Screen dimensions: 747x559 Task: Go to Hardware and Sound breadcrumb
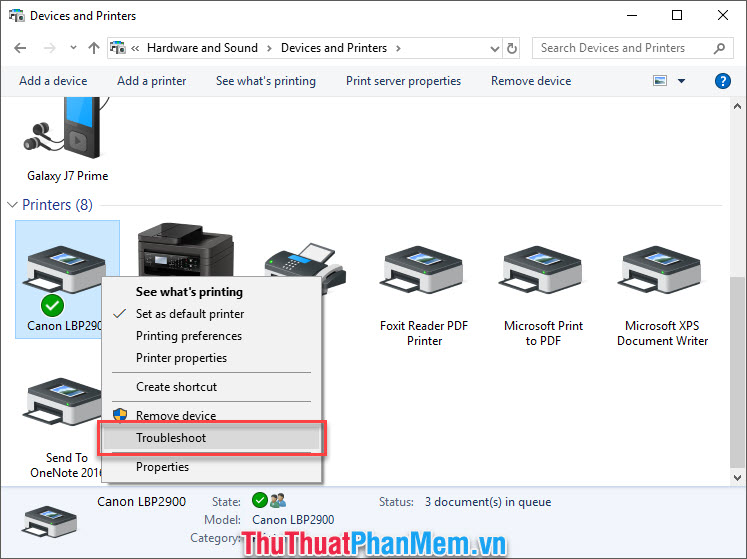pos(202,48)
